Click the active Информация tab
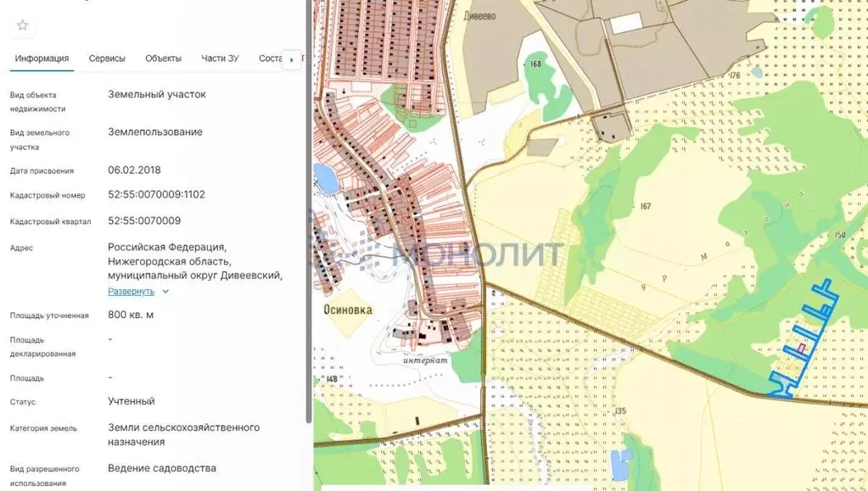The width and height of the screenshot is (868, 491). (x=42, y=59)
